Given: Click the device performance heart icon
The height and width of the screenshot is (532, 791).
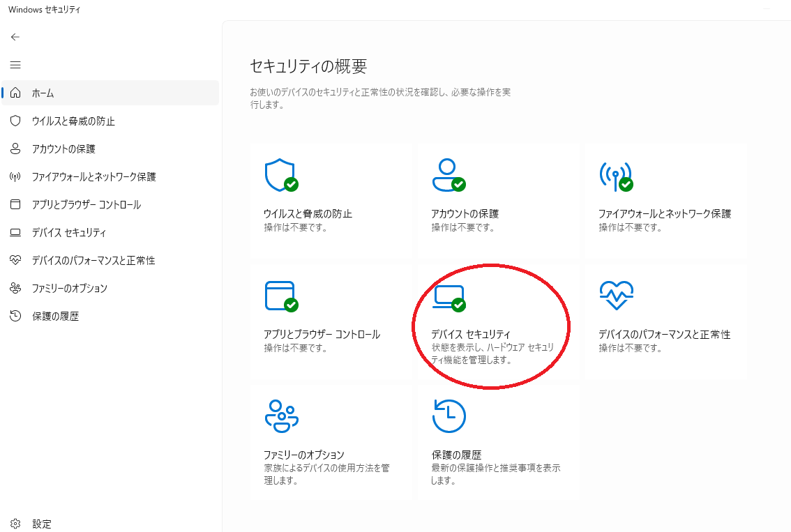Looking at the screenshot, I should point(617,294).
